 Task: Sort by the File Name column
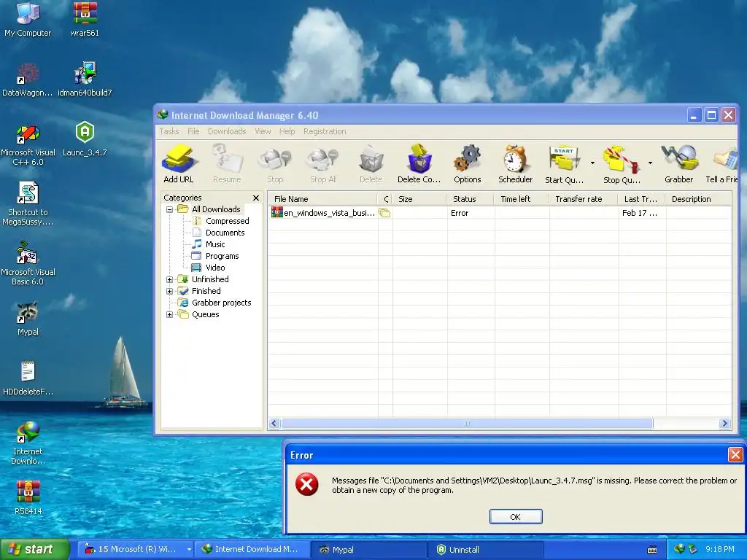click(322, 199)
